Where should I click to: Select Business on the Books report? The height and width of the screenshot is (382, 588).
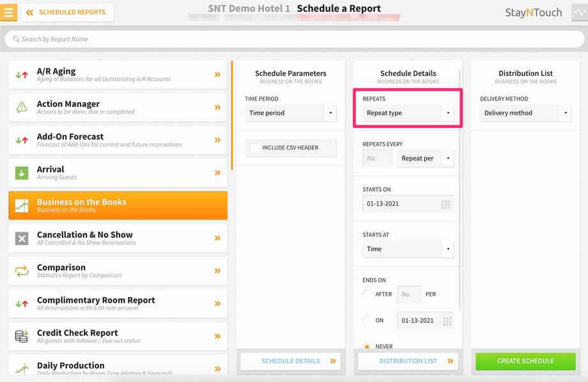click(118, 205)
